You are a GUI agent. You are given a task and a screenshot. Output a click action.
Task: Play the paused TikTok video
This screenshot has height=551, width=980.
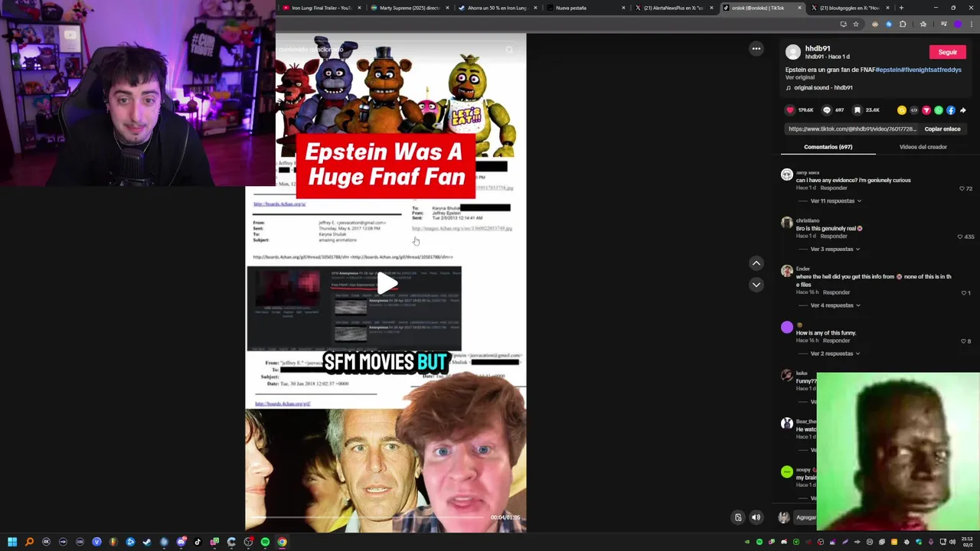(x=386, y=284)
